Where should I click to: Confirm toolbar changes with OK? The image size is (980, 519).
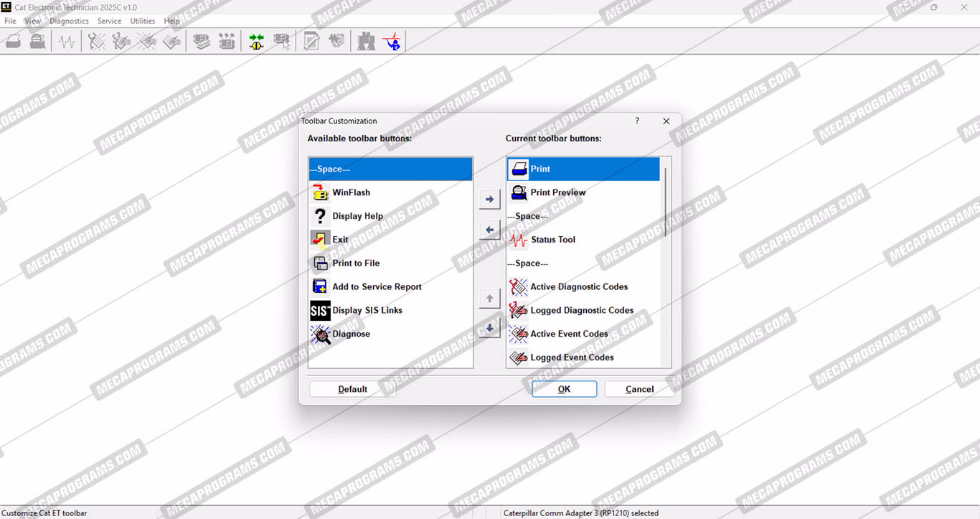pyautogui.click(x=564, y=389)
